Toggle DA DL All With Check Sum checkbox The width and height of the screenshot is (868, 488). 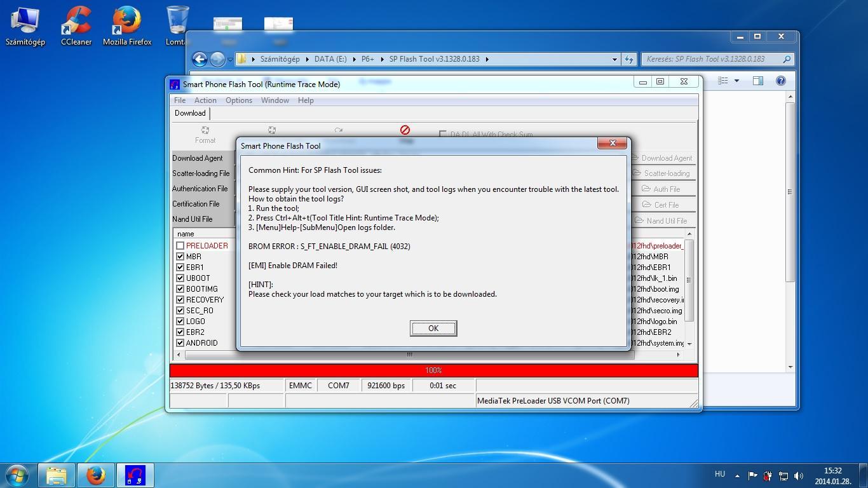pyautogui.click(x=443, y=135)
